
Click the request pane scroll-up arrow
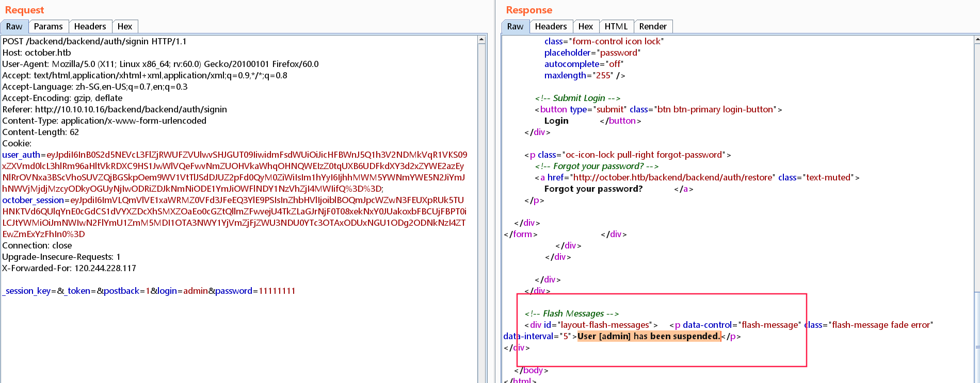(x=481, y=40)
